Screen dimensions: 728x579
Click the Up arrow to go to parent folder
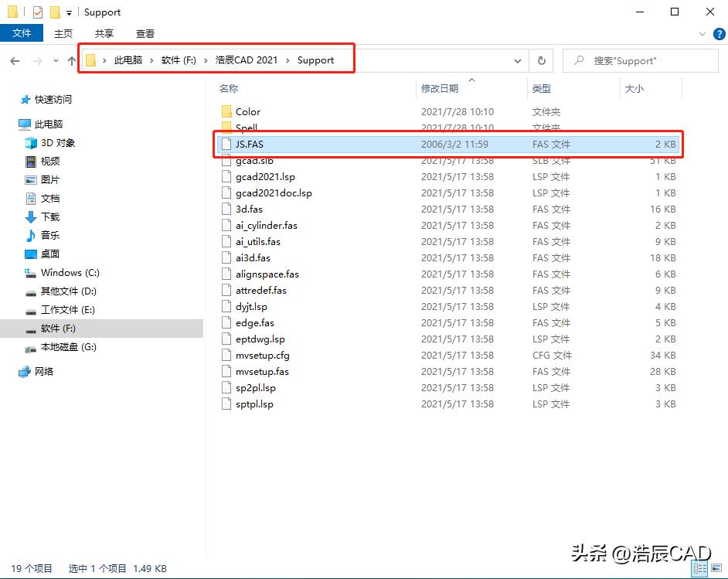[x=70, y=60]
